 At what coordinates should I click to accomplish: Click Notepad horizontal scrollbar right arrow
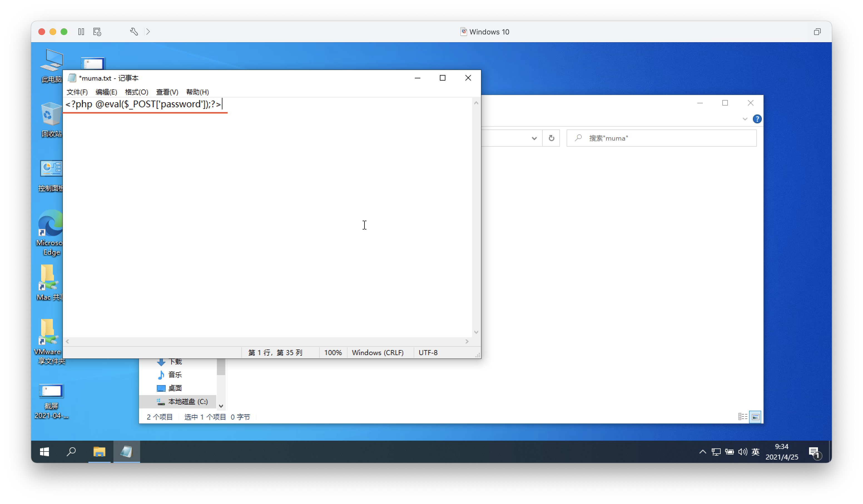coord(467,341)
